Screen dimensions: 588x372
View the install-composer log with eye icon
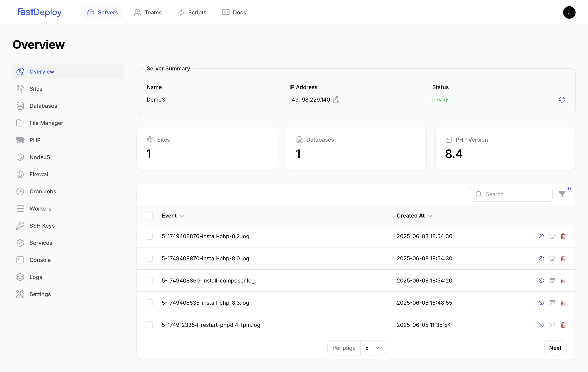(541, 281)
